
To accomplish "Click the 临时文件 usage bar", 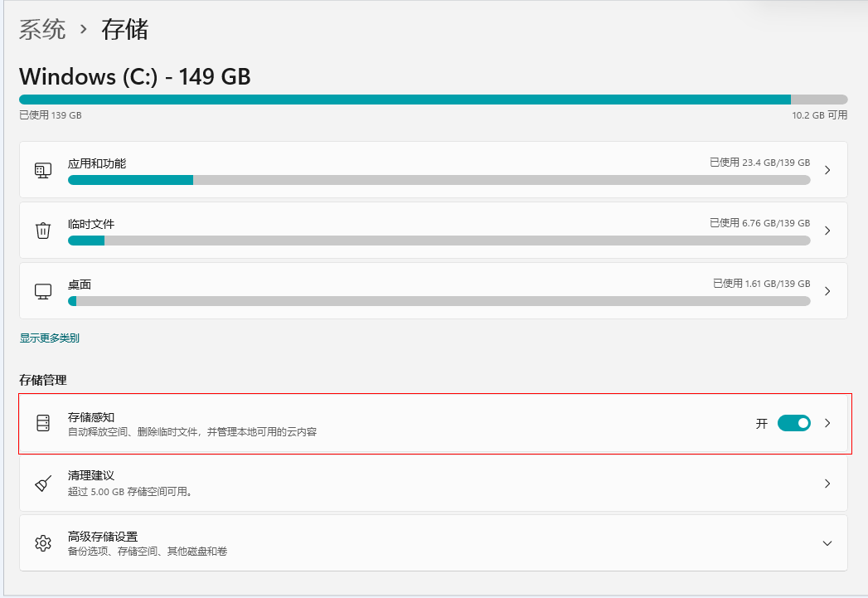I will 439,241.
